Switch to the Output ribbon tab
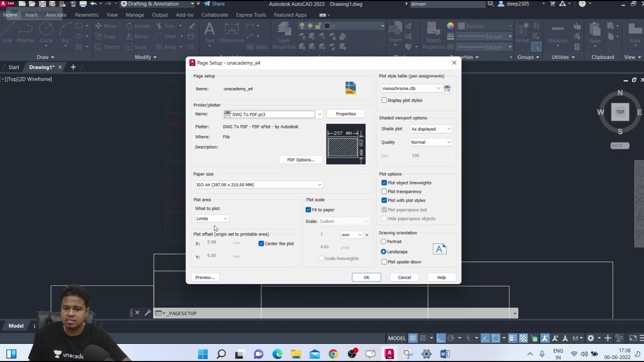This screenshot has height=362, width=644. [159, 15]
